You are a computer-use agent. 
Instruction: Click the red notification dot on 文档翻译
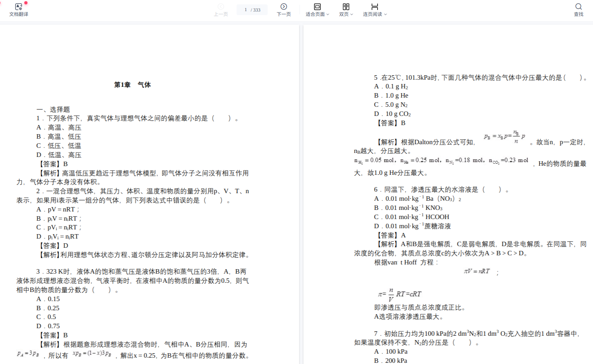pos(26,3)
